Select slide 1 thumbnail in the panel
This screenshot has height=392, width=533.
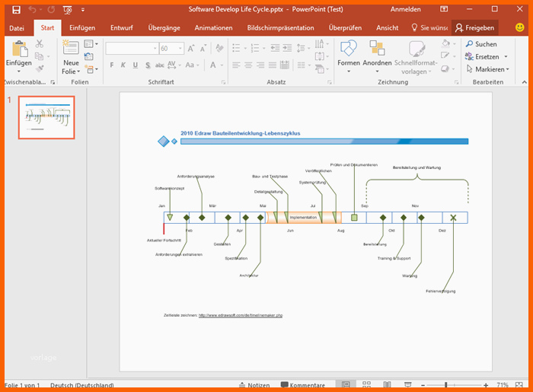(46, 117)
